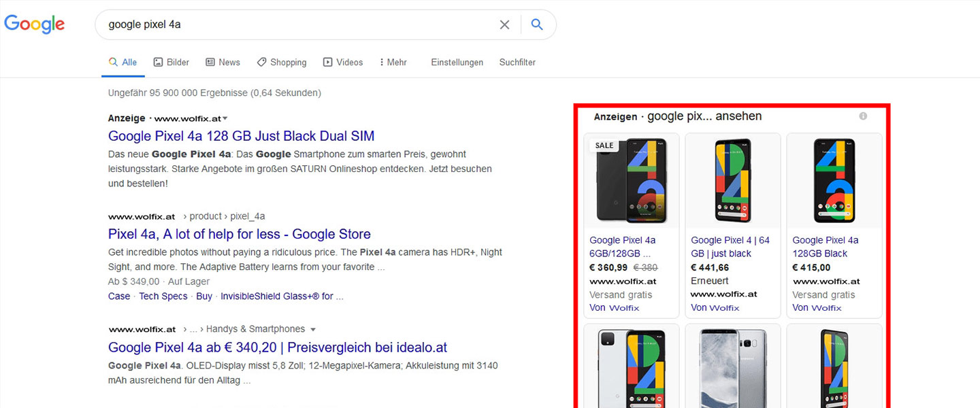
Task: Click the SALE-tagged Pixel 4a product image
Action: pyautogui.click(x=631, y=180)
